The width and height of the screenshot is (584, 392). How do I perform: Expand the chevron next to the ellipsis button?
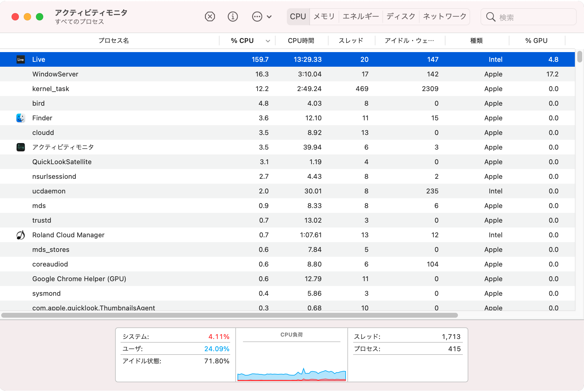click(x=269, y=17)
